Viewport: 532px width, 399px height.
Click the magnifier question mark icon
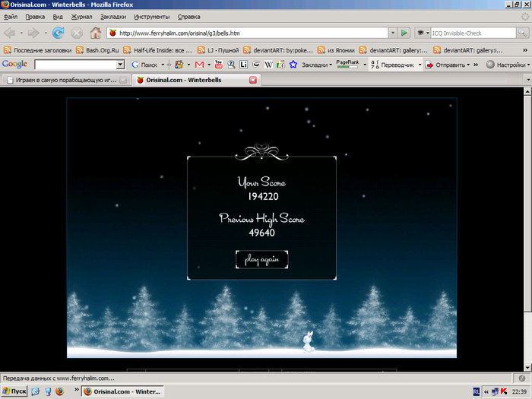[231, 65]
